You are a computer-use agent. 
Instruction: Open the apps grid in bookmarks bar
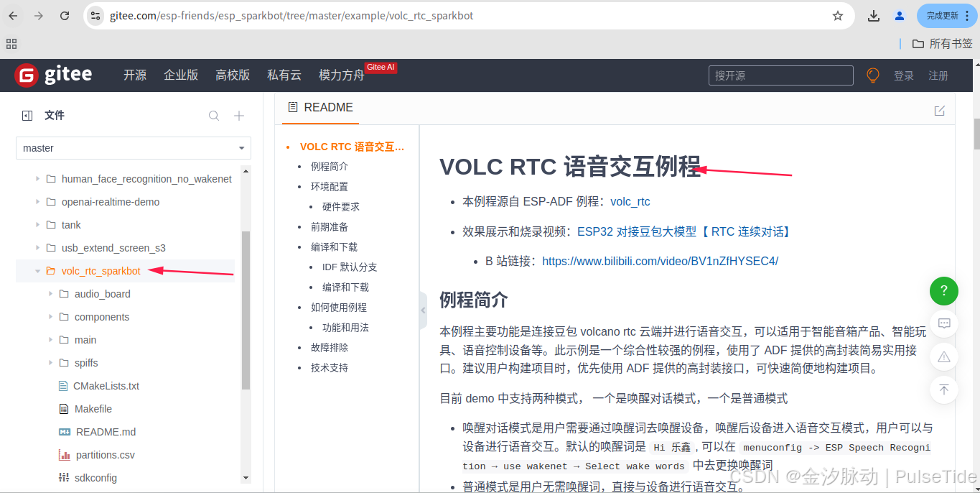(x=11, y=43)
